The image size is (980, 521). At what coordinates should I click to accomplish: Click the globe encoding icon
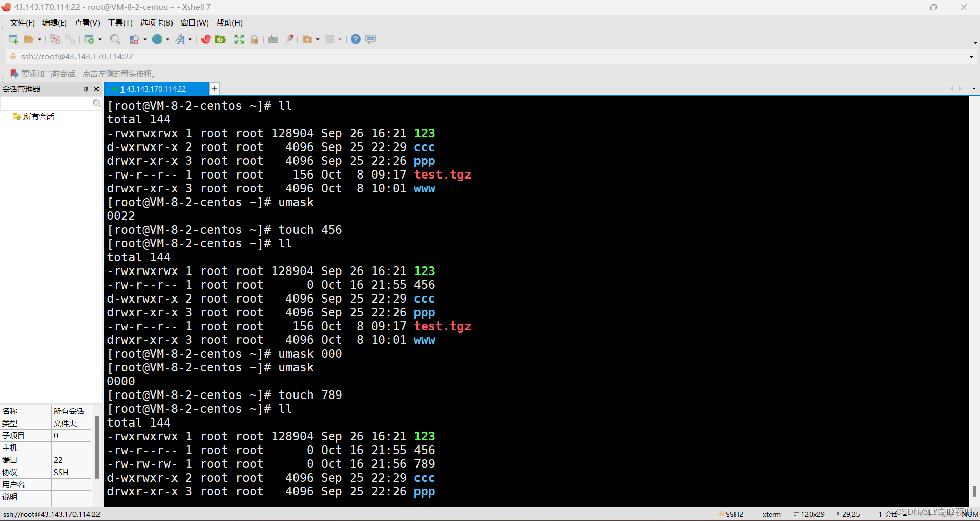(157, 39)
